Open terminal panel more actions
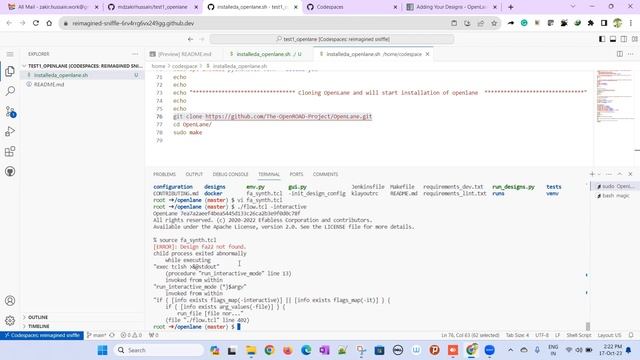640x360 pixels. 609,174
